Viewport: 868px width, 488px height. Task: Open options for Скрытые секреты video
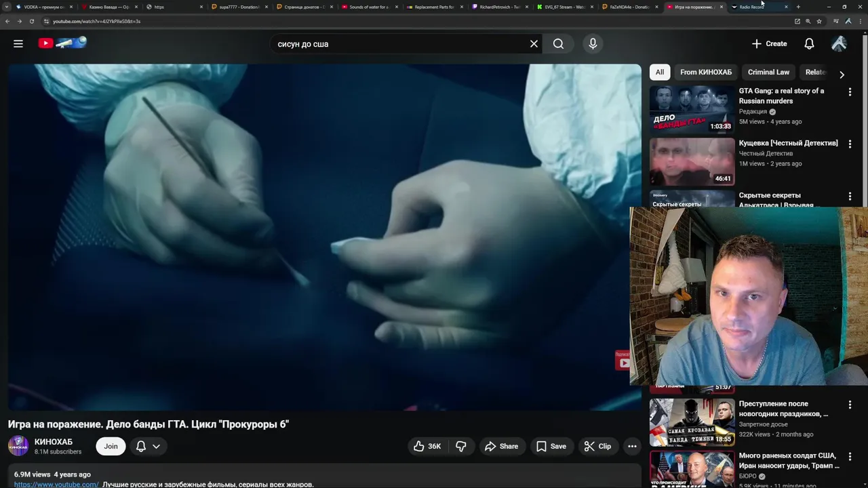tap(850, 197)
